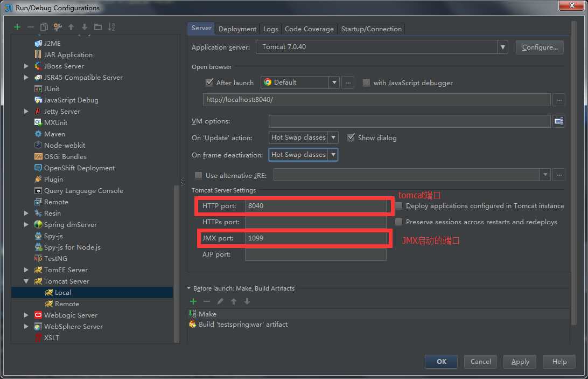Click ellipsis button beside URL field
Viewport: 588px width, 379px height.
pyautogui.click(x=559, y=100)
